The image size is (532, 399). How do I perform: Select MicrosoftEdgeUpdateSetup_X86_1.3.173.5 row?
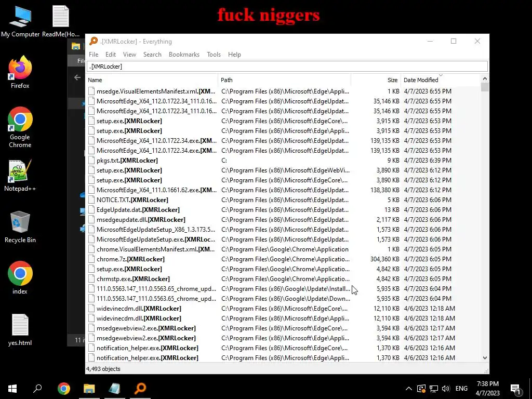283,229
